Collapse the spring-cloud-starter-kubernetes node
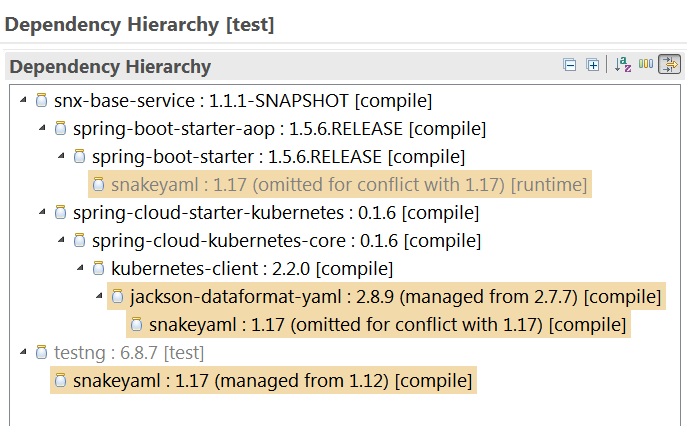Viewport: 687px width, 426px height. point(42,213)
